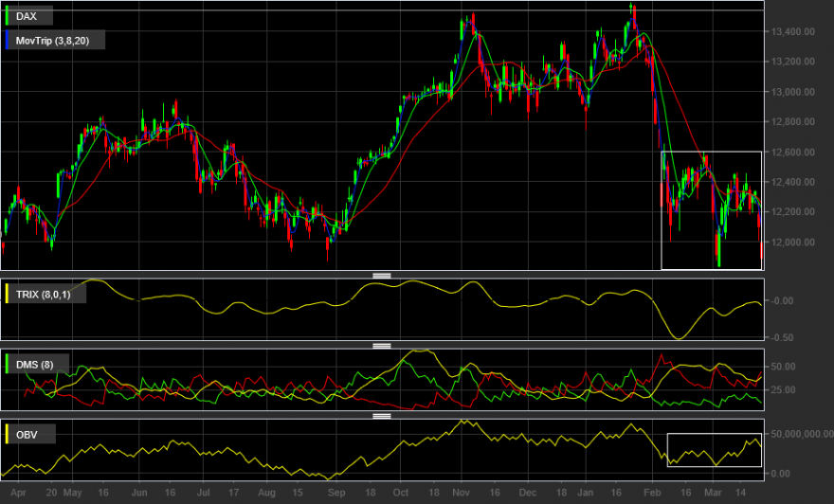Image resolution: width=834 pixels, height=504 pixels.
Task: Click the May date axis label
Action: 72,493
